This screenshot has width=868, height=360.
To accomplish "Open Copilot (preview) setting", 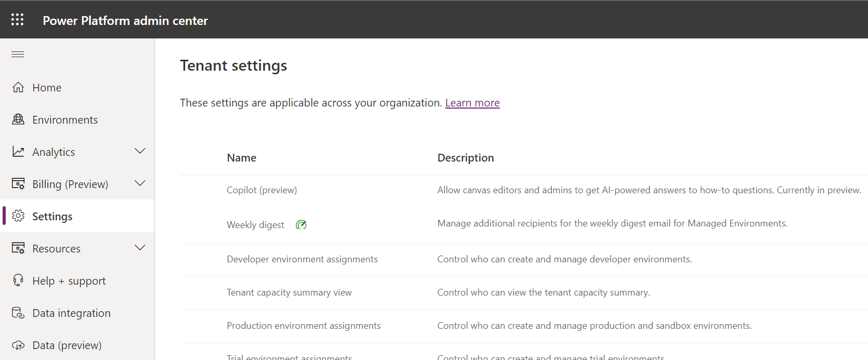I will (262, 190).
